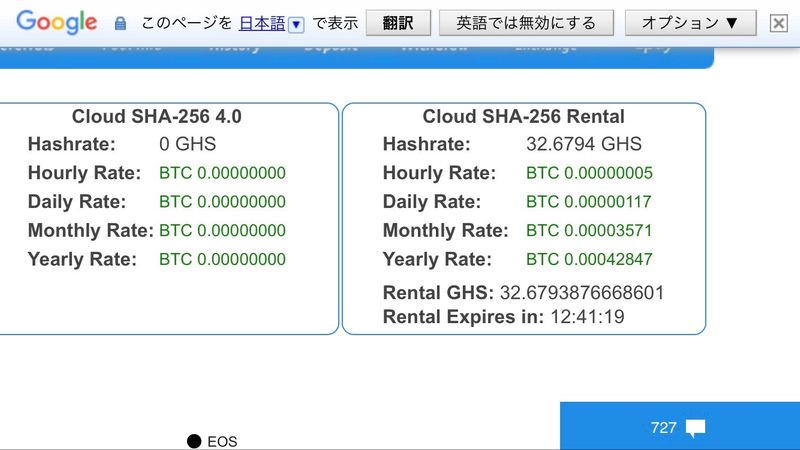The image size is (800, 450).
Task: Open the language arrow next to 日本語
Action: click(x=296, y=24)
